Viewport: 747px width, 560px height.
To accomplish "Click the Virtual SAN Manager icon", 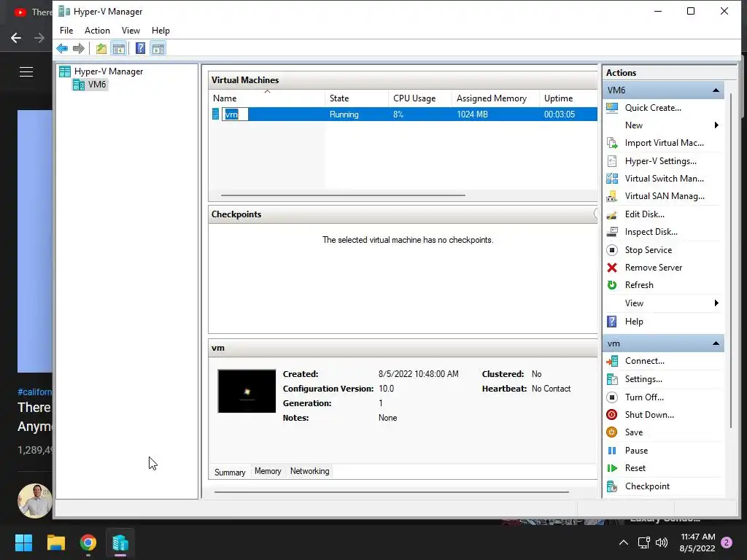I will coord(612,196).
